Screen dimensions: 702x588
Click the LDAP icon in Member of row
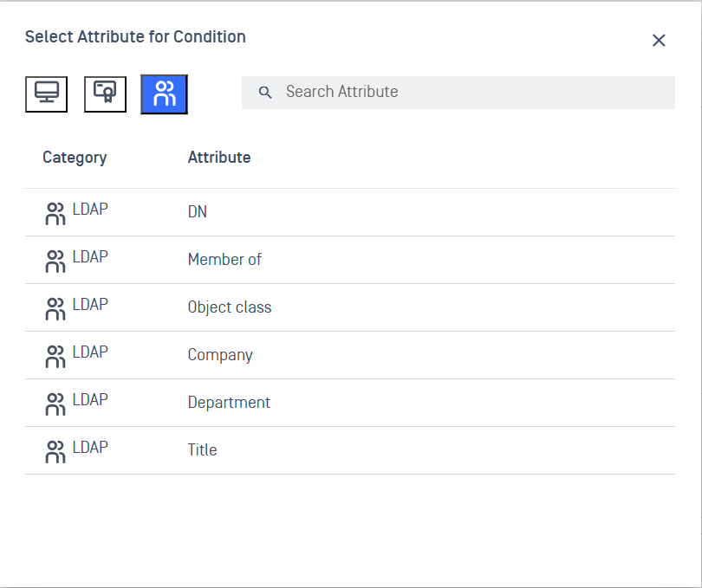tap(55, 262)
